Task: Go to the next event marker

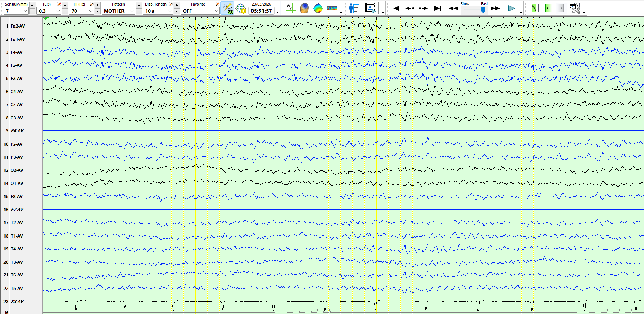Action: (x=423, y=8)
